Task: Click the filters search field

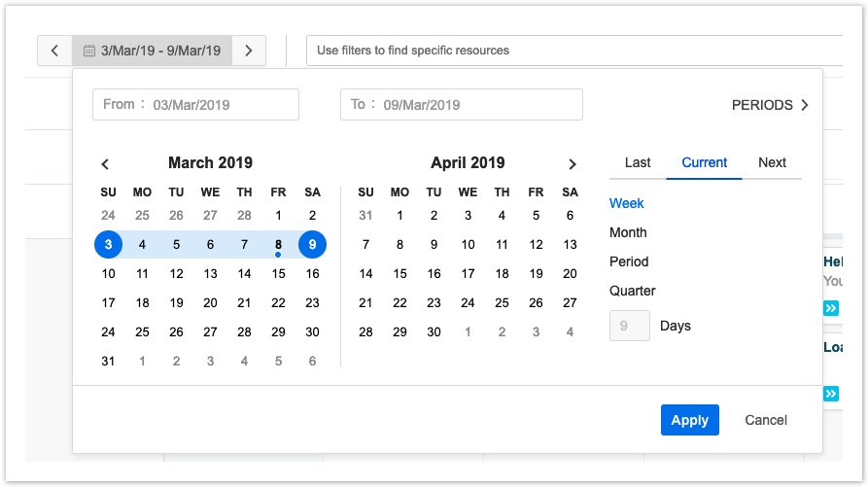Action: tap(573, 51)
